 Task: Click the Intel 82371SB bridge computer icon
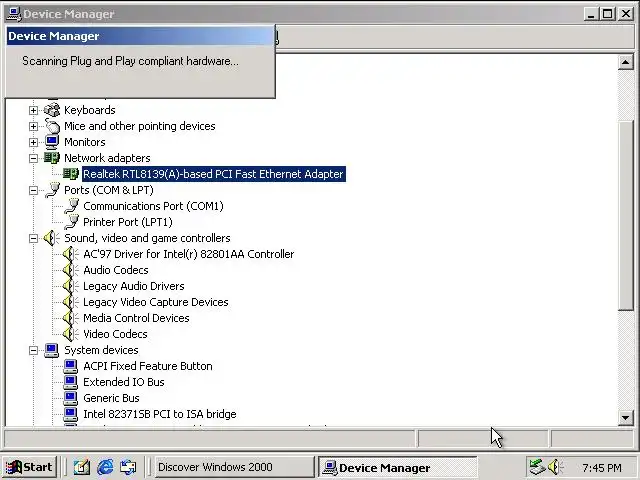click(71, 414)
